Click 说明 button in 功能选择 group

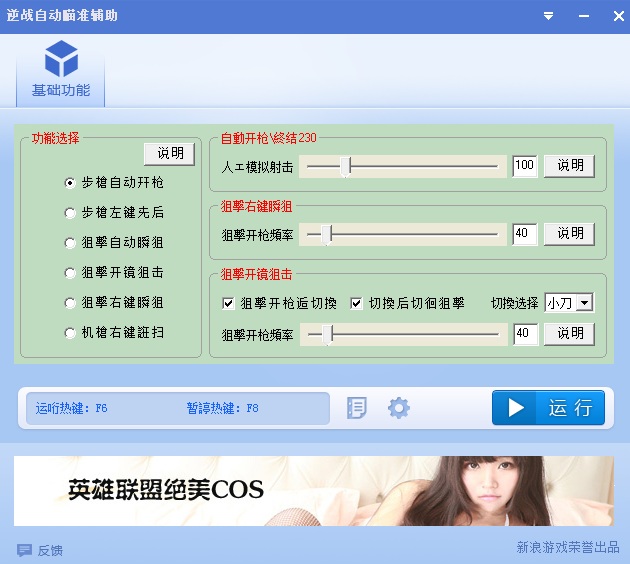tap(170, 153)
